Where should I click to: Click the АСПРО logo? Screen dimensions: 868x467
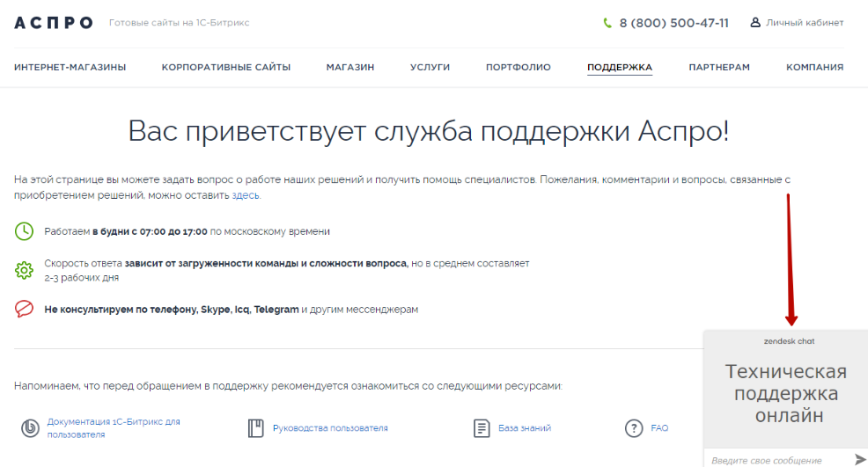(x=53, y=23)
